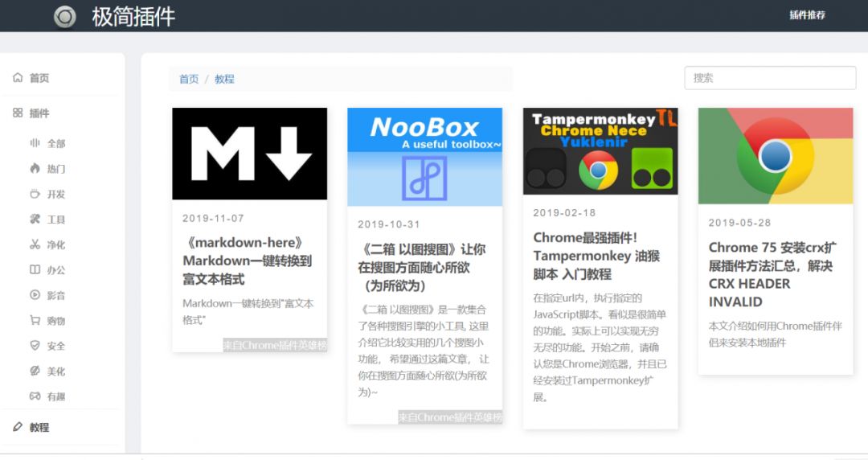Open the Chrome logo thumbnail
Viewport: 868px width, 460px height.
tap(776, 156)
